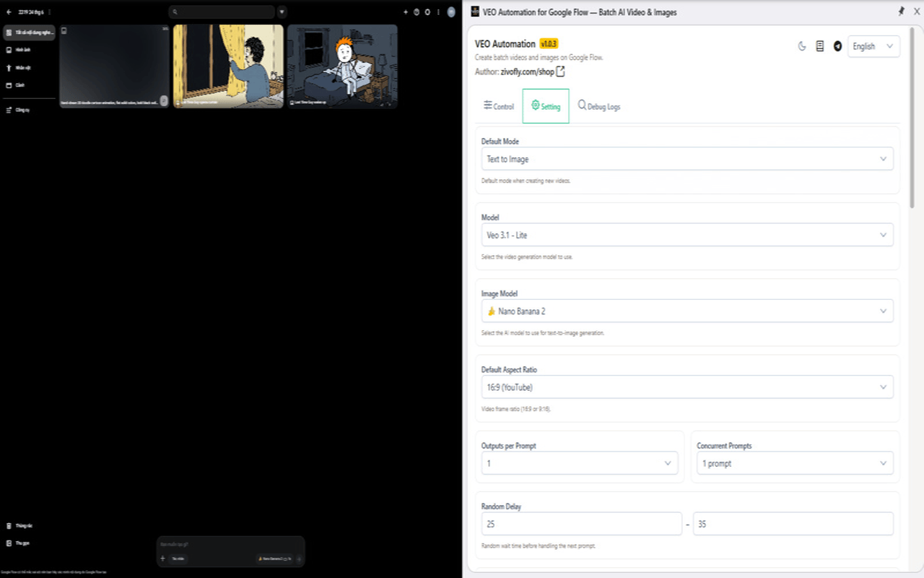Click the Random Delay minimum field

pos(582,524)
